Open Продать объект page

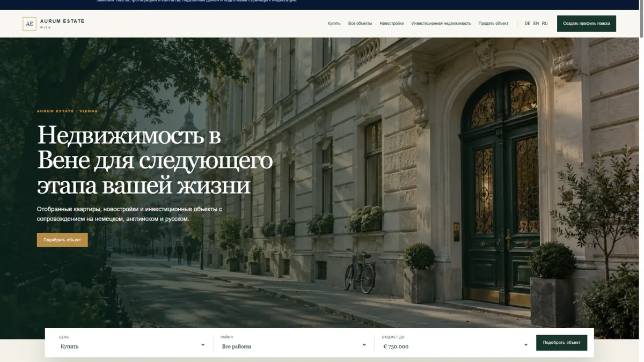493,24
